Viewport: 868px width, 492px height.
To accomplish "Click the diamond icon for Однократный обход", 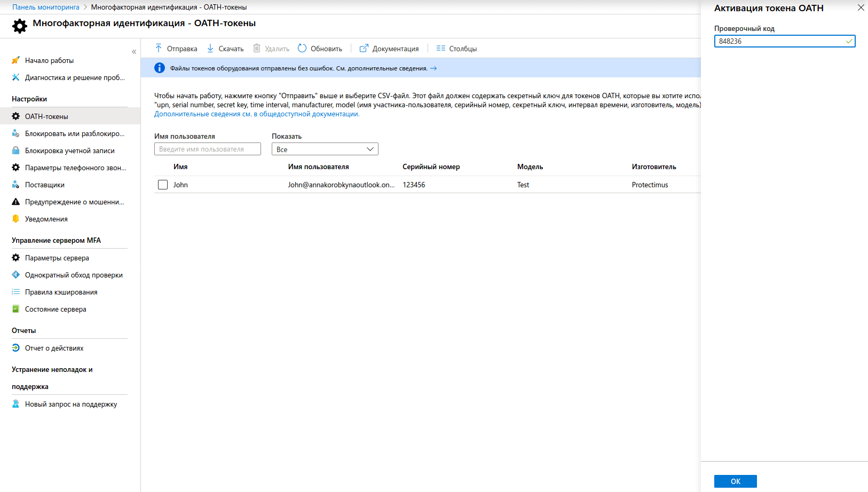I will coord(15,275).
